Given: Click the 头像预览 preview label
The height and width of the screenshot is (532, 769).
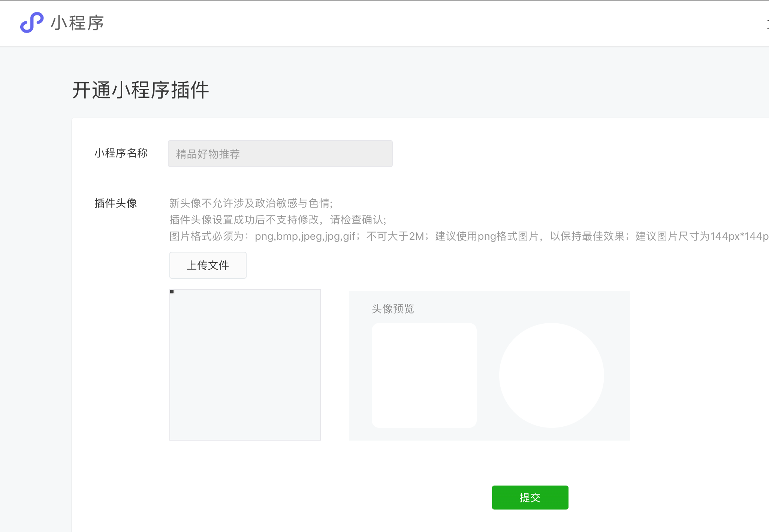Looking at the screenshot, I should pyautogui.click(x=392, y=309).
